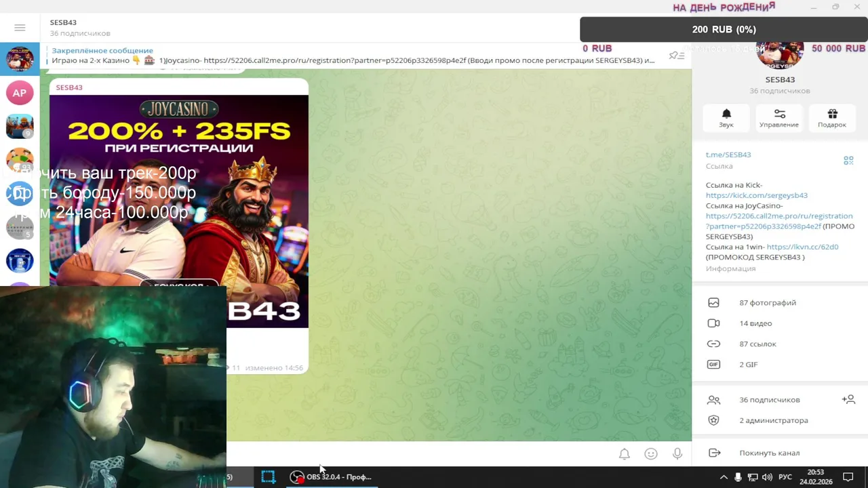Open the network tray icon

753,477
